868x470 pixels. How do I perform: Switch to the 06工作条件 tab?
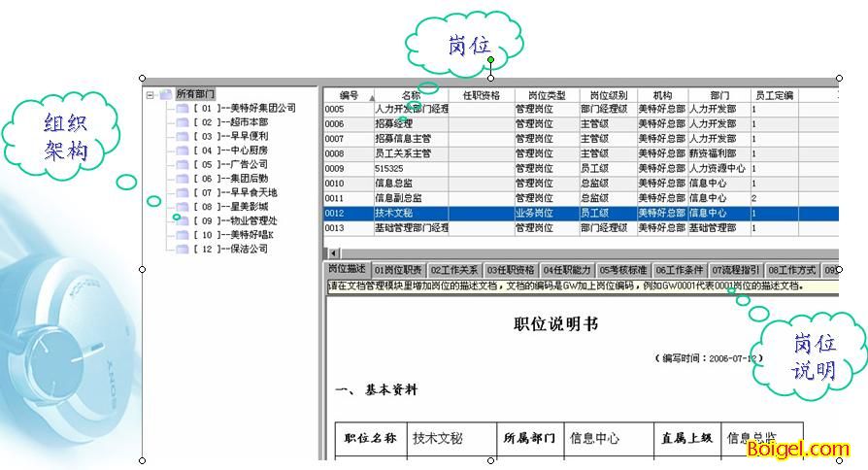(x=680, y=270)
